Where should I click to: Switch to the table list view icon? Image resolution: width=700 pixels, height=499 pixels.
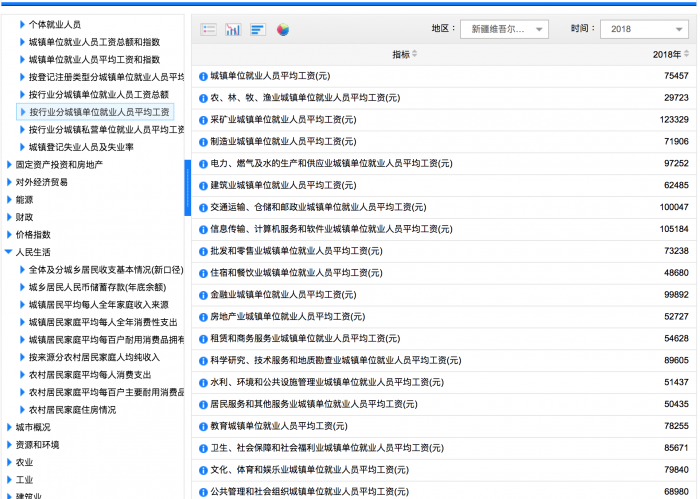coord(208,30)
